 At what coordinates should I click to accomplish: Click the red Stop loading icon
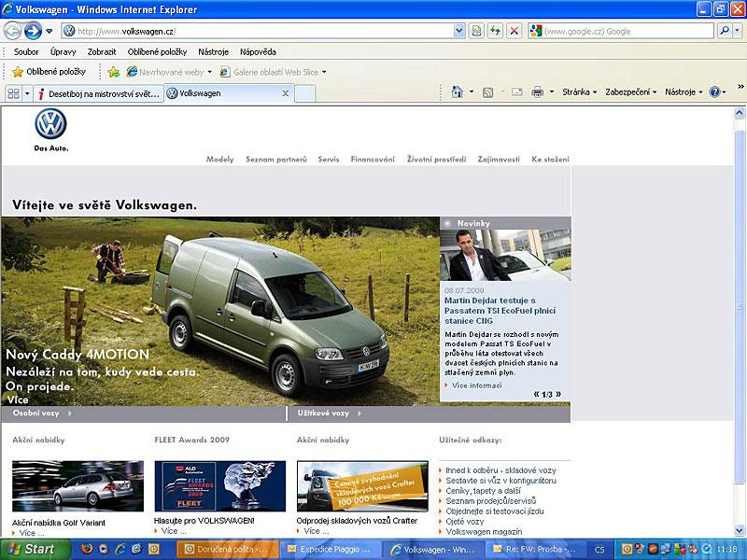coord(514,32)
